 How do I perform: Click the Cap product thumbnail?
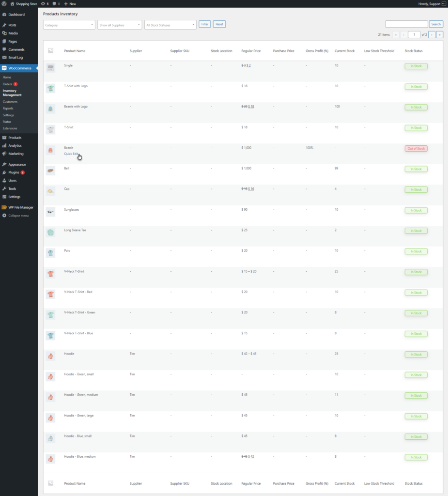coord(50,191)
